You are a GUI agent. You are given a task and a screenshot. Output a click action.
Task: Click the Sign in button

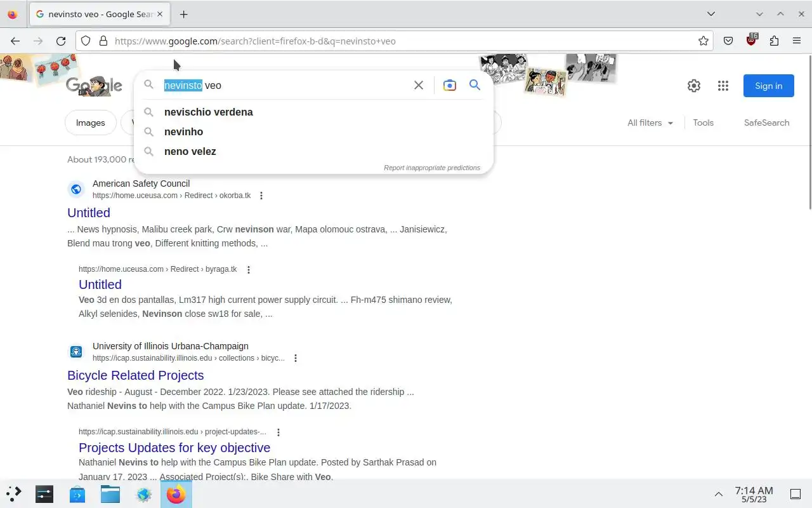pyautogui.click(x=768, y=86)
